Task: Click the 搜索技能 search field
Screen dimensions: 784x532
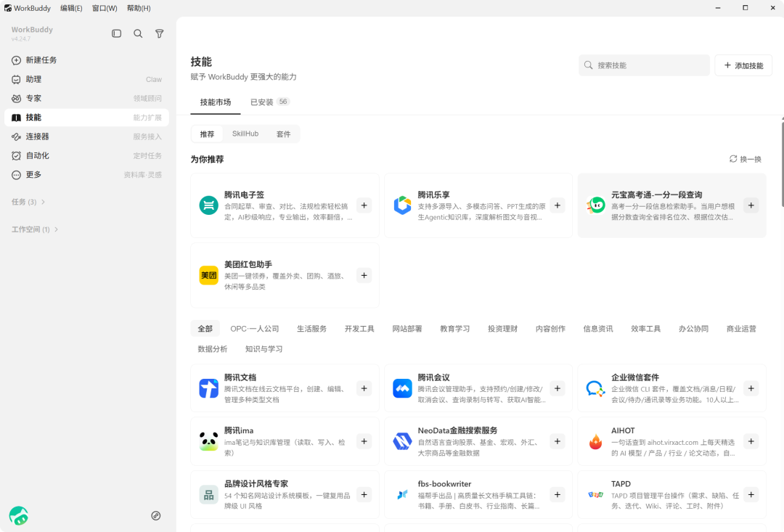Action: click(644, 65)
